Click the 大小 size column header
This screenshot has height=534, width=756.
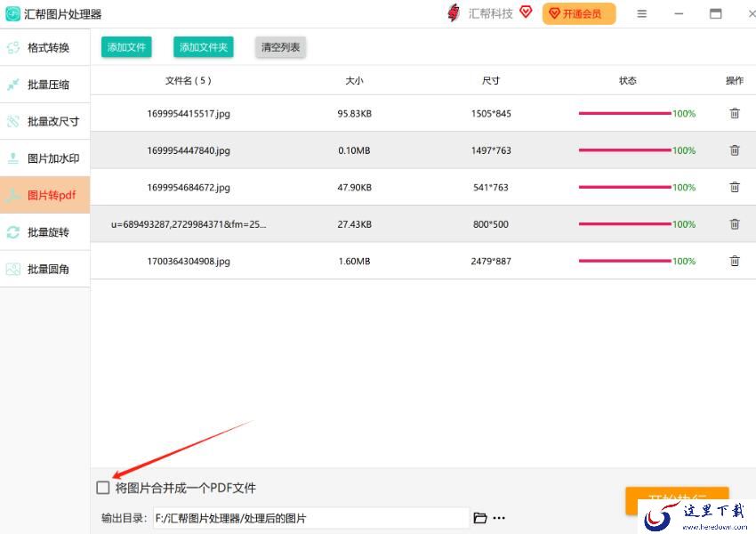coord(354,81)
